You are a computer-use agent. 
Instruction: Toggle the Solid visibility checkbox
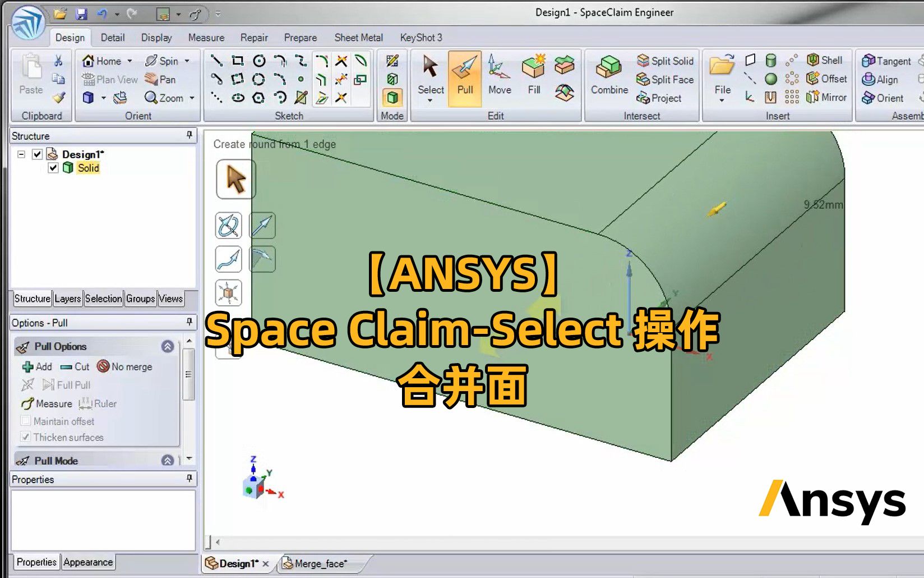click(x=53, y=168)
